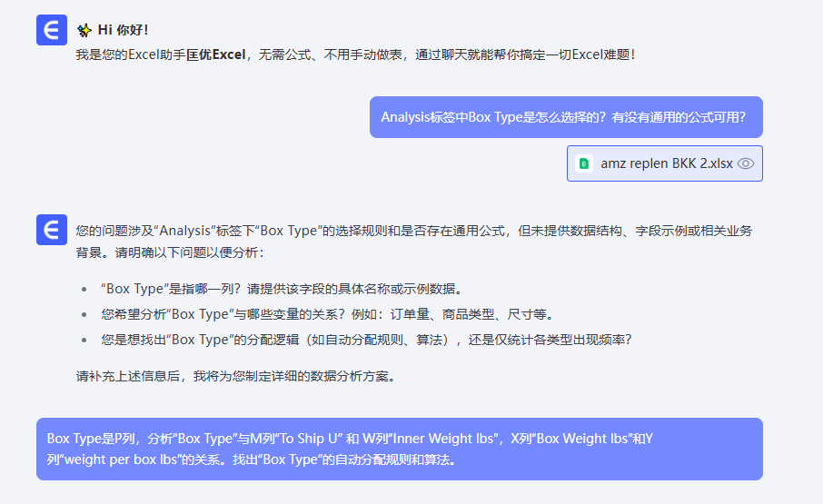Click the bullet asking which column Box Type is
Screen dimensions: 823x504
click(x=283, y=289)
